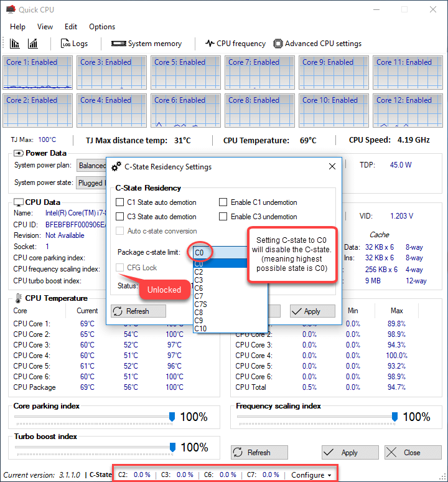Click the CPU Package temperature row label
The image size is (448, 482).
34,387
